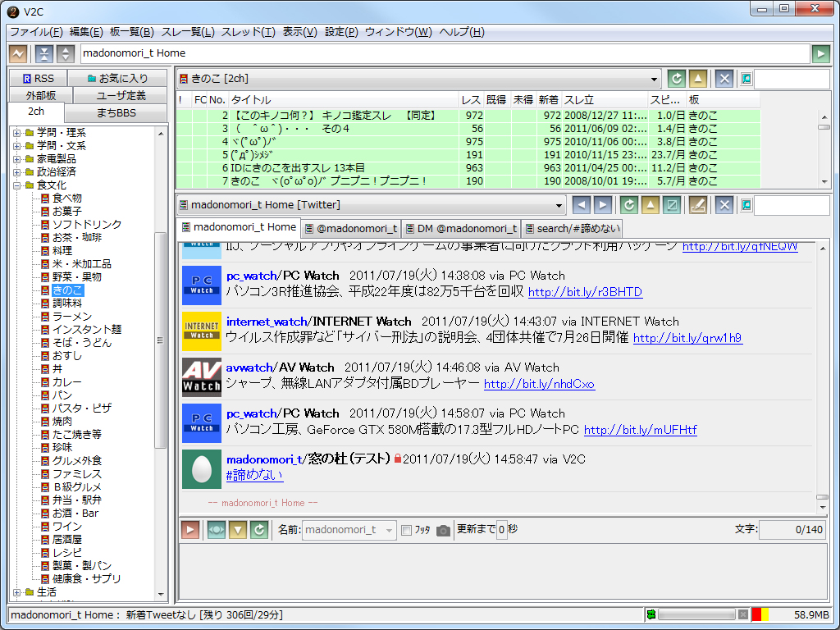Toggle the diagonal-box icon in the Twitter toolbar
This screenshot has width=840, height=630.
point(672,205)
